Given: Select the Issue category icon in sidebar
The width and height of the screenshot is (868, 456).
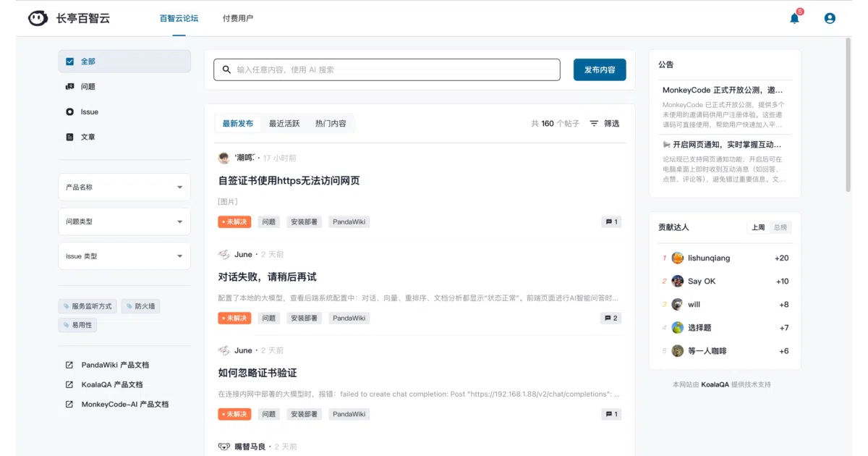Looking at the screenshot, I should [x=70, y=112].
